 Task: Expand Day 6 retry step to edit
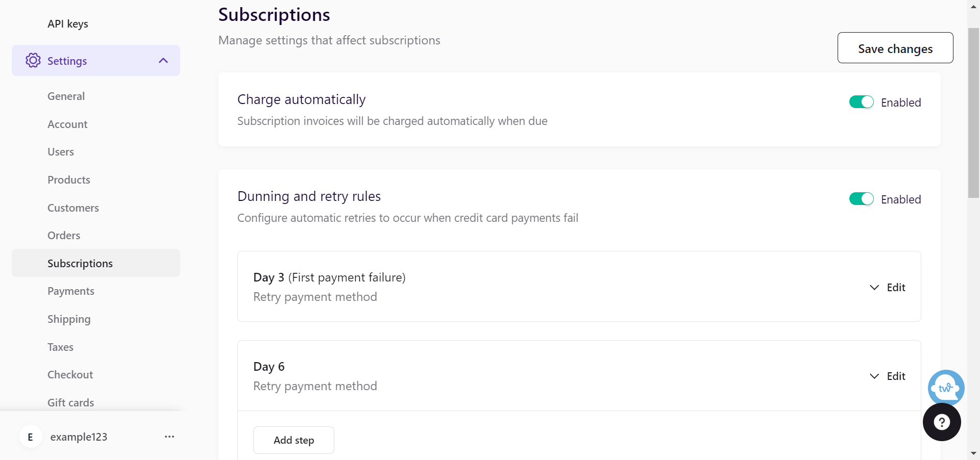point(888,376)
